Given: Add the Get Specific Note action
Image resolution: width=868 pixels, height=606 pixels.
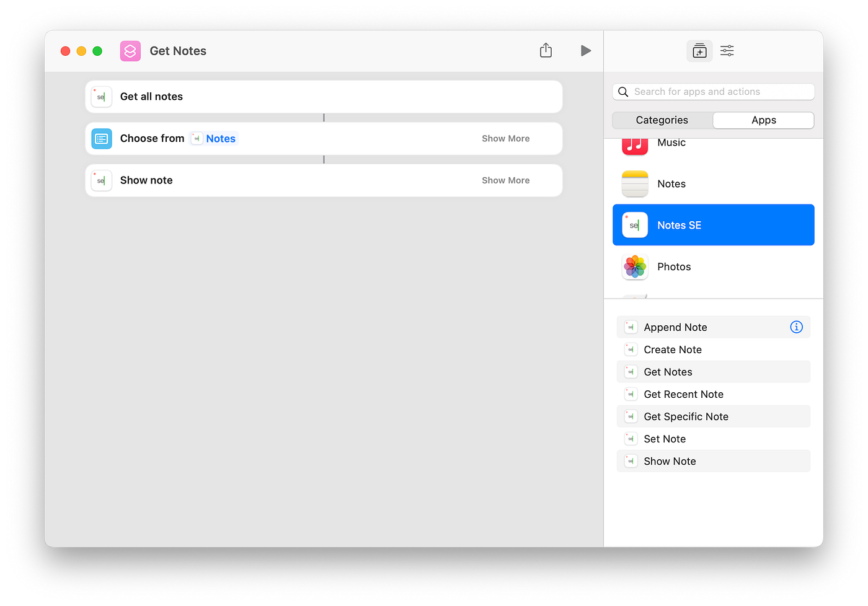Looking at the screenshot, I should (x=714, y=416).
